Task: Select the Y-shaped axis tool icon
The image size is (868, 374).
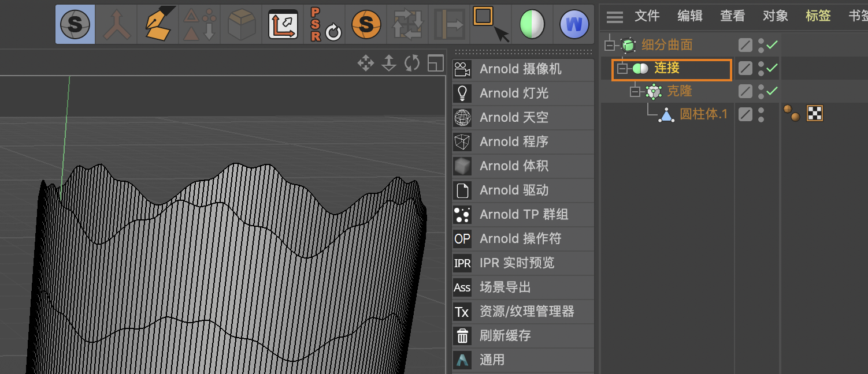Action: coord(117,25)
